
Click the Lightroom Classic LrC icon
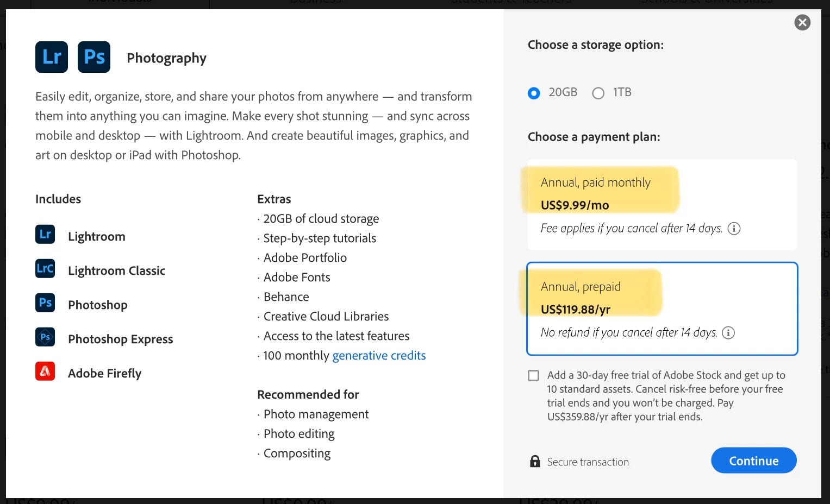[45, 268]
